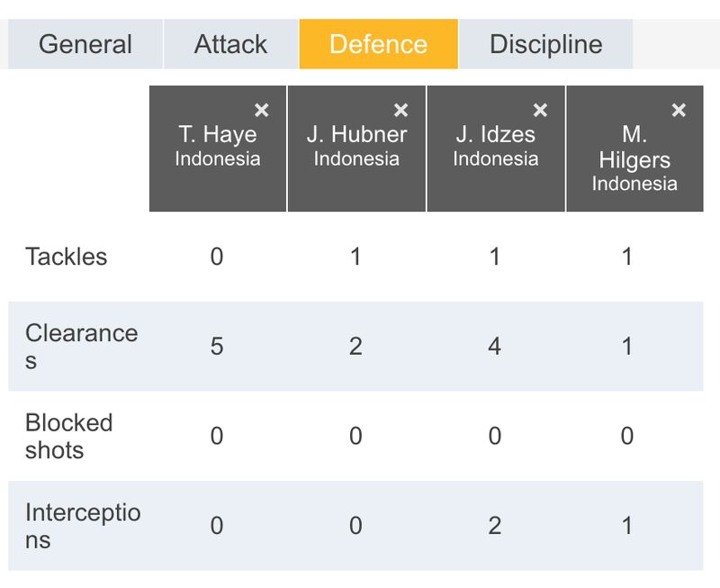This screenshot has width=720, height=588.
Task: Remove J. Hubner using the X icon
Action: pyautogui.click(x=400, y=110)
